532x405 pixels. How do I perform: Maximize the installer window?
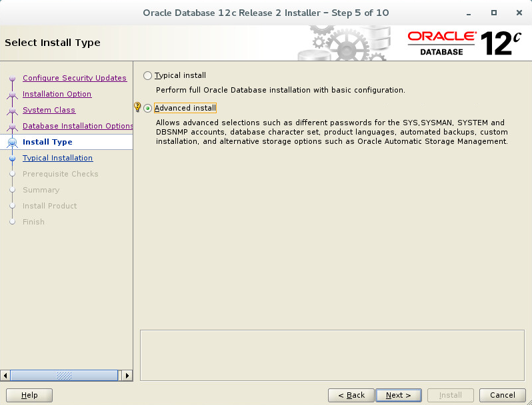pyautogui.click(x=494, y=13)
